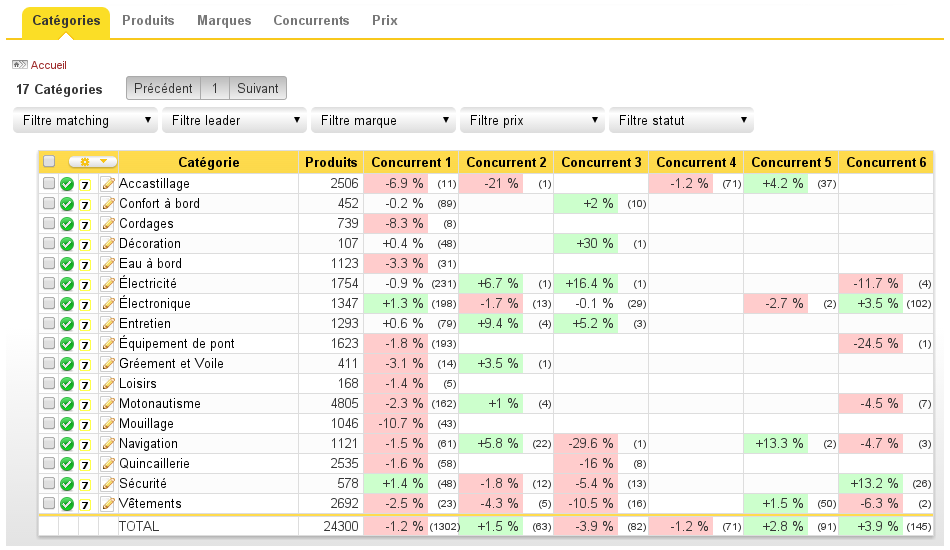Check the Motonautisme row checkbox
950x550 pixels.
pos(49,403)
